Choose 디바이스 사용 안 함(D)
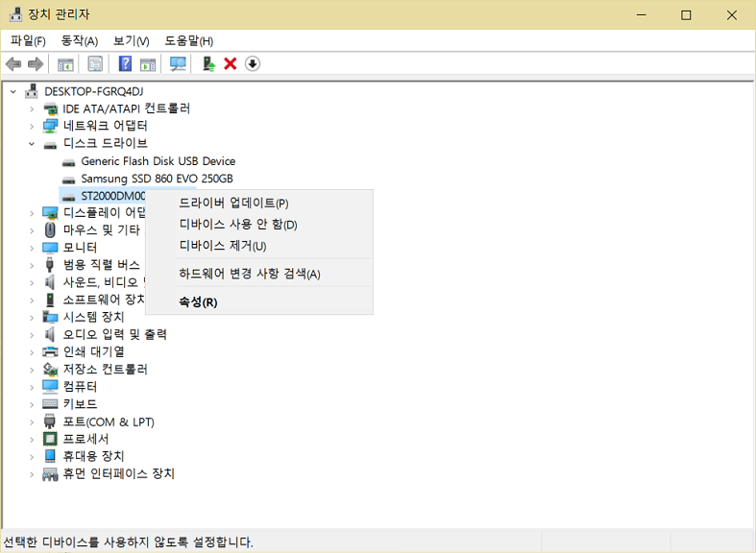 (x=259, y=225)
